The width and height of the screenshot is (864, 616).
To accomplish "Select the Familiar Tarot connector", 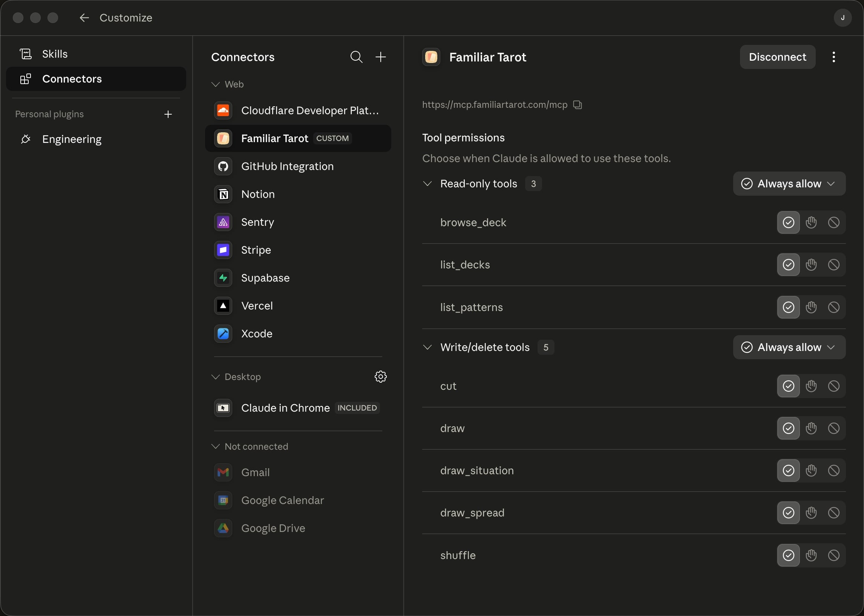I will [x=298, y=138].
